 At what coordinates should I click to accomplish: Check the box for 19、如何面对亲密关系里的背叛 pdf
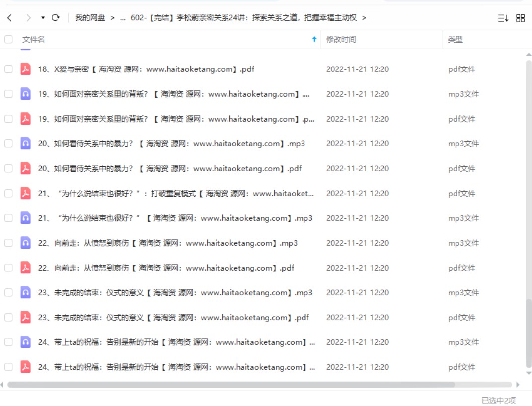8,119
